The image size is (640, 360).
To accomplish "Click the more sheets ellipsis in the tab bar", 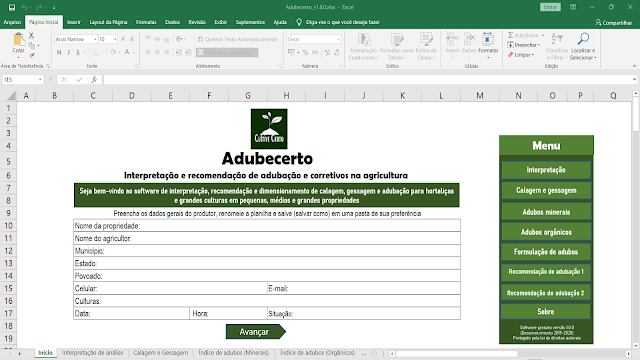I will point(364,353).
